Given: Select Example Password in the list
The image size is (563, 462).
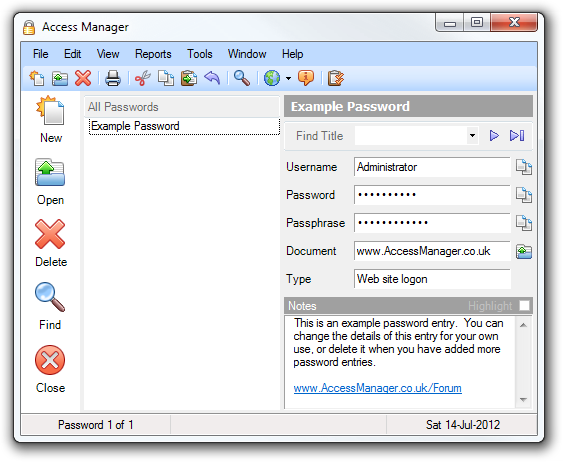Looking at the screenshot, I should (184, 126).
